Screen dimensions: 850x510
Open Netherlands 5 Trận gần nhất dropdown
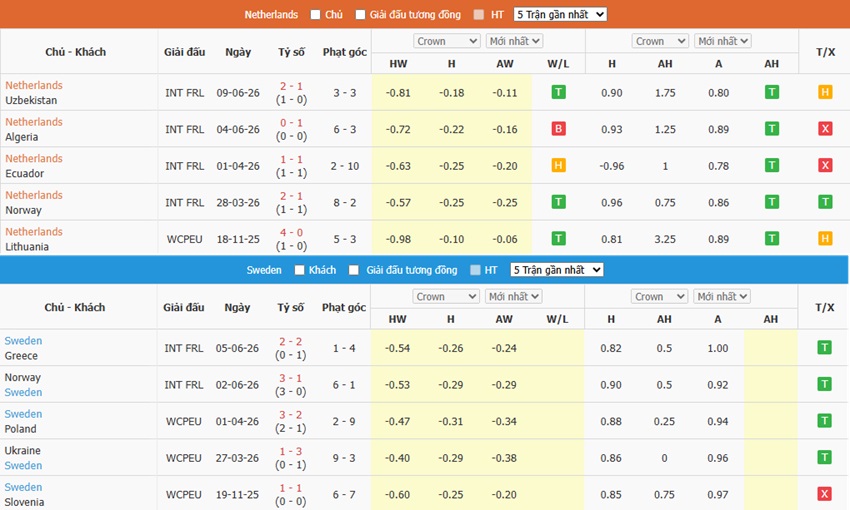(560, 15)
